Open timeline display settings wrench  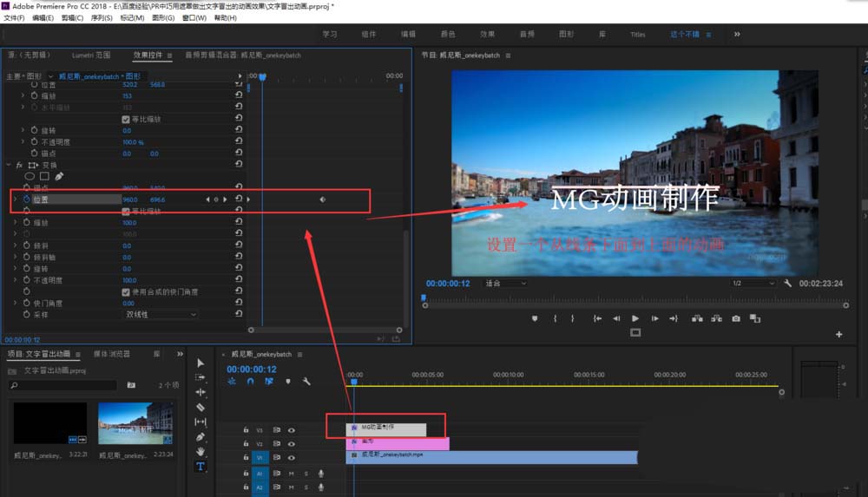[306, 382]
